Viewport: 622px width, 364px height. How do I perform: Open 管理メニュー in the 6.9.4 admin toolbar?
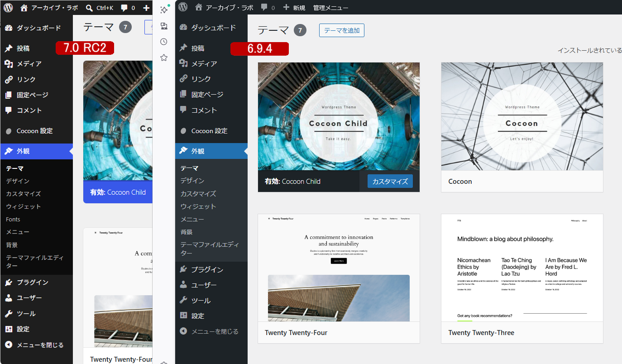pyautogui.click(x=331, y=8)
